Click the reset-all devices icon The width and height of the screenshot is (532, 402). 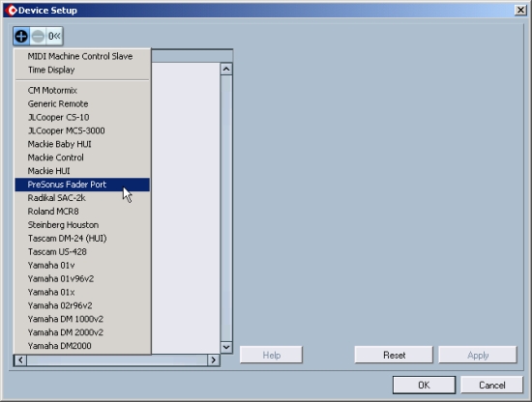pos(54,36)
